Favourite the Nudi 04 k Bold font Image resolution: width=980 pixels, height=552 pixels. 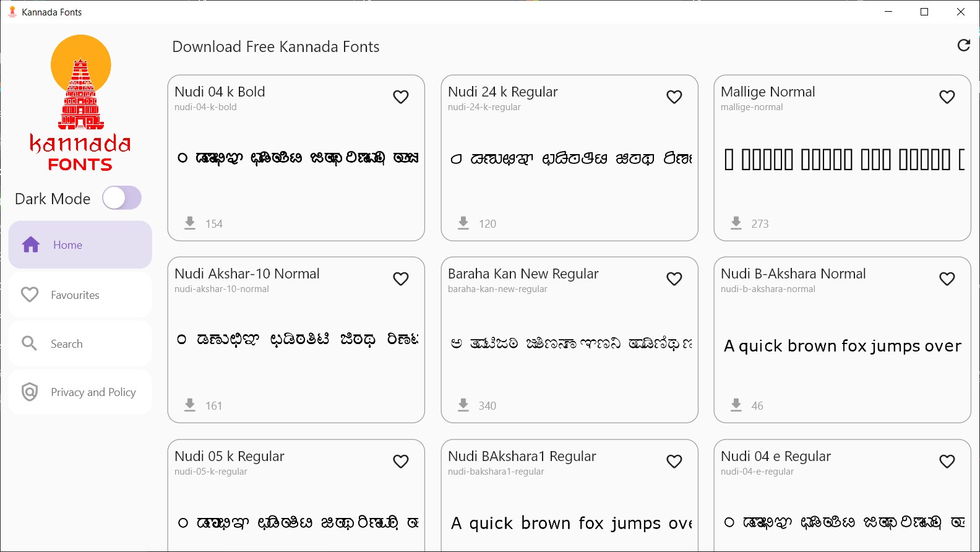pyautogui.click(x=401, y=97)
